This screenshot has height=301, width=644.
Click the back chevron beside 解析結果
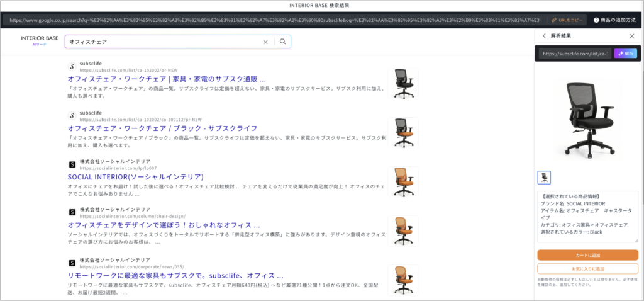[x=544, y=36]
